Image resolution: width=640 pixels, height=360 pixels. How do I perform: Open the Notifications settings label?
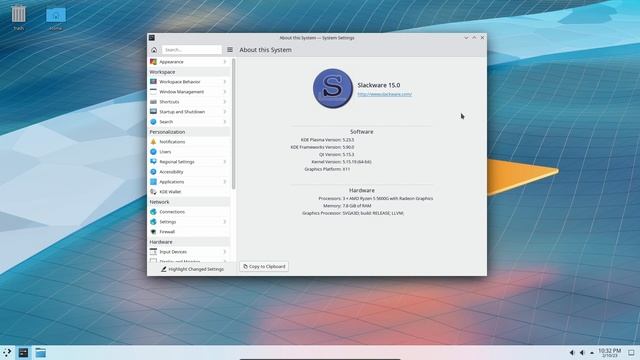pos(172,142)
